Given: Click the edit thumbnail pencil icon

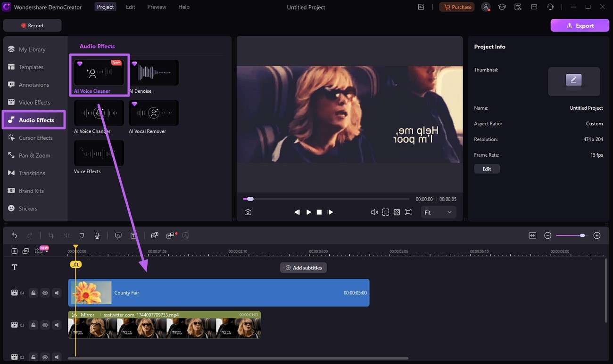Looking at the screenshot, I should point(574,80).
